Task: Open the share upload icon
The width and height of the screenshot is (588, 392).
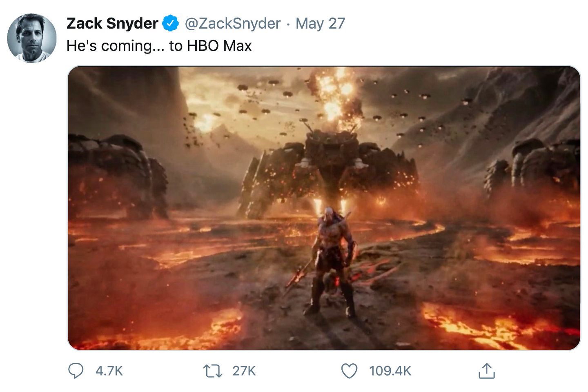Action: click(x=486, y=371)
